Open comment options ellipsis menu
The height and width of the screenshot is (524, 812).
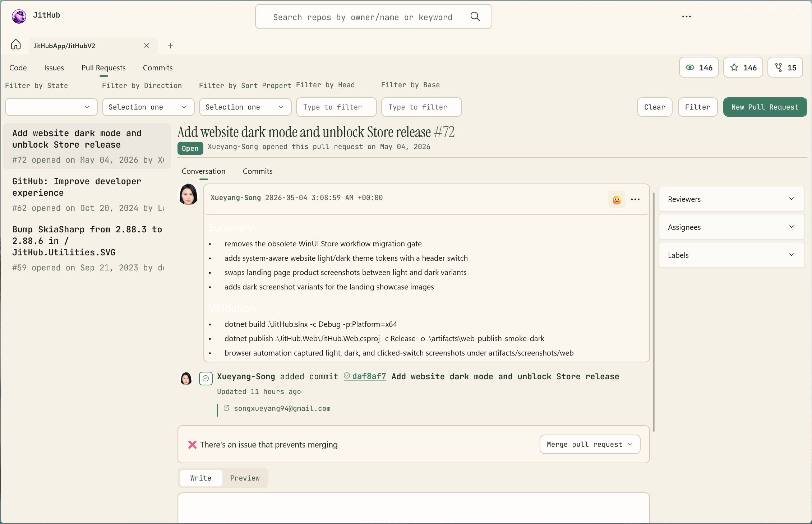click(x=635, y=199)
